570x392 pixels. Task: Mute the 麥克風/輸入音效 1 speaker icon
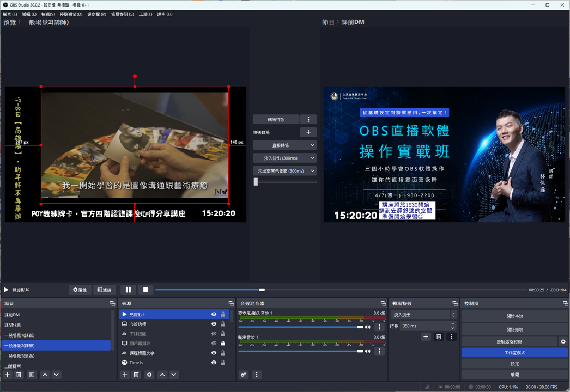[368, 327]
